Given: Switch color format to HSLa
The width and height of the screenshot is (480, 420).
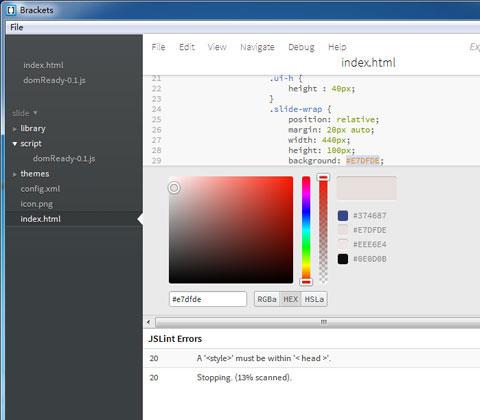Looking at the screenshot, I should (x=314, y=299).
